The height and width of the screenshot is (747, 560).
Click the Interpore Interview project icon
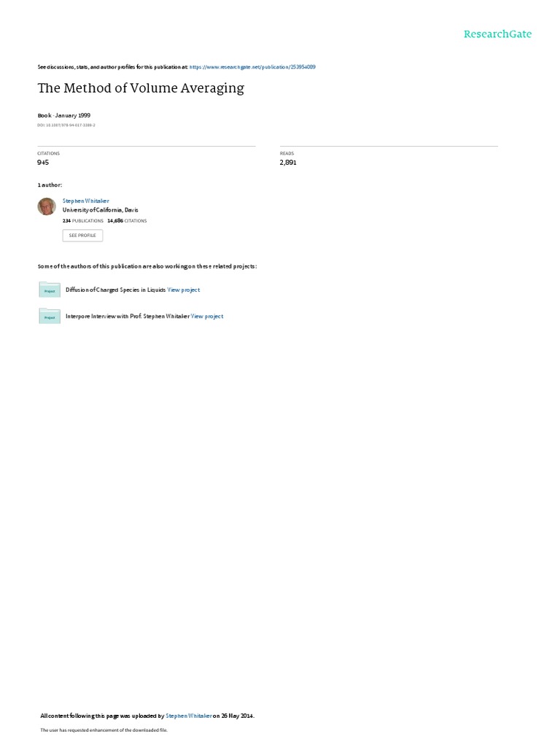[50, 317]
